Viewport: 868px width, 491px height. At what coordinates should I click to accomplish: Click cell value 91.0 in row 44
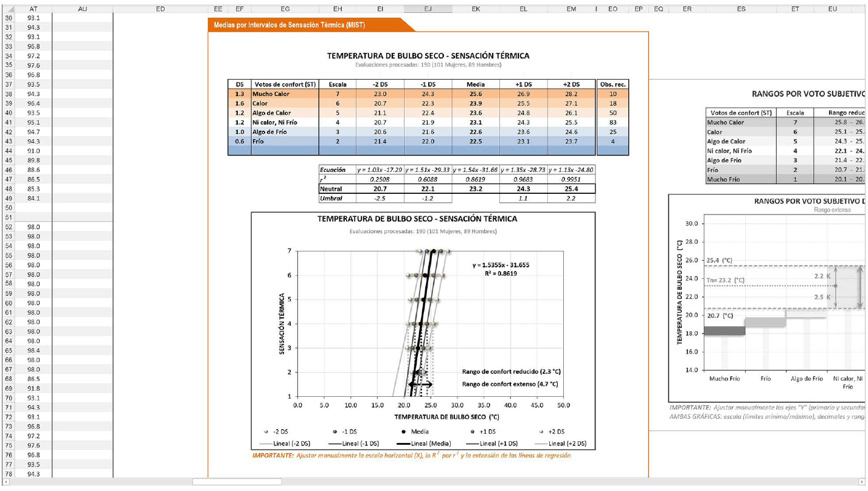[33, 151]
